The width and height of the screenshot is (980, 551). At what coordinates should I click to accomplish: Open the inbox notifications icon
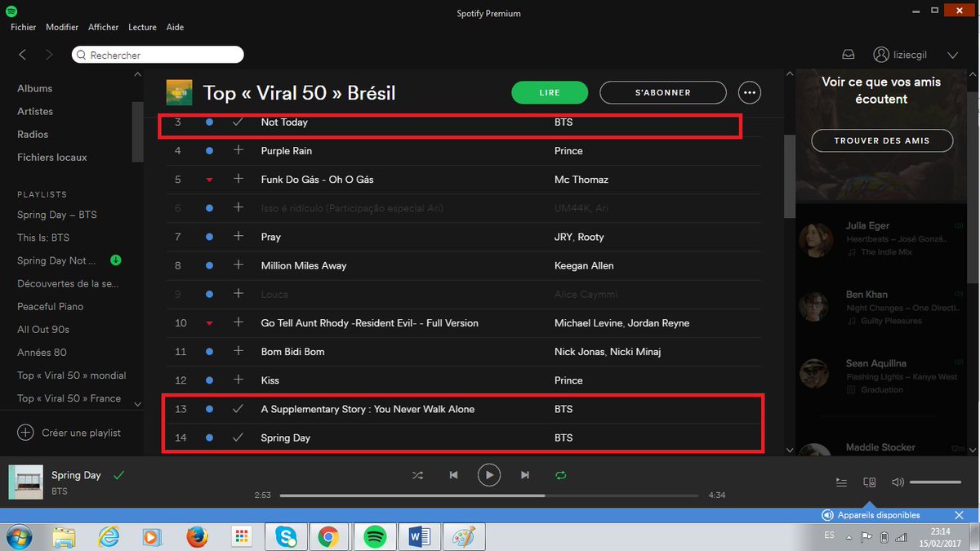pyautogui.click(x=849, y=55)
